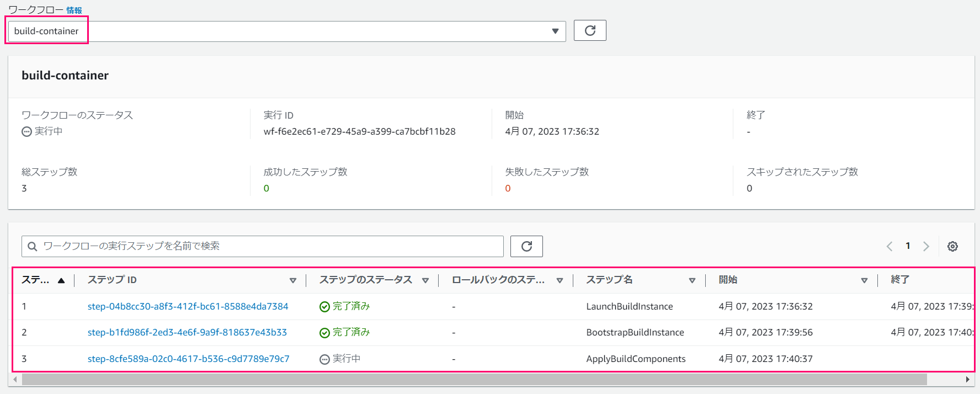Image resolution: width=980 pixels, height=394 pixels.
Task: Click in-progress status icon for ApplyBuildComponents
Action: [x=324, y=359]
